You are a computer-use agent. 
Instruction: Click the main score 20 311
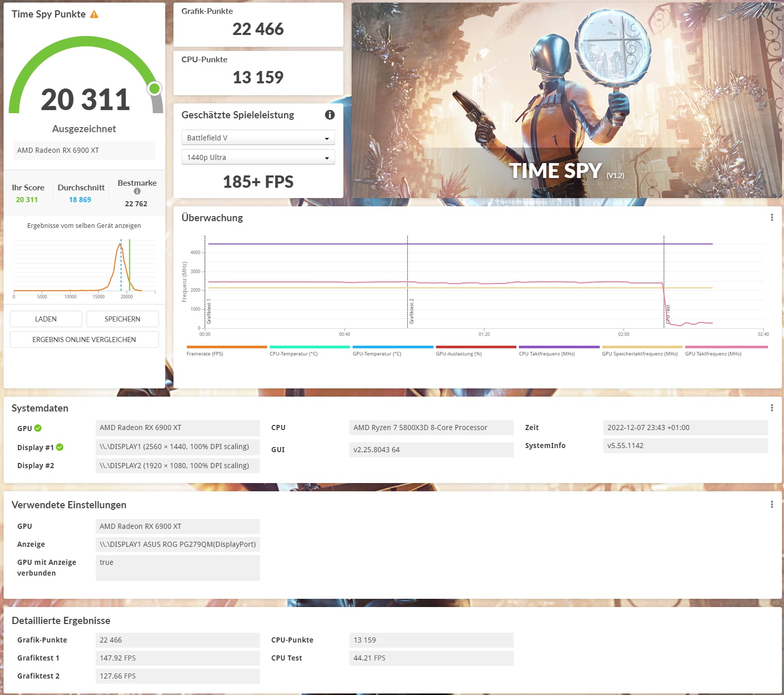(x=85, y=99)
